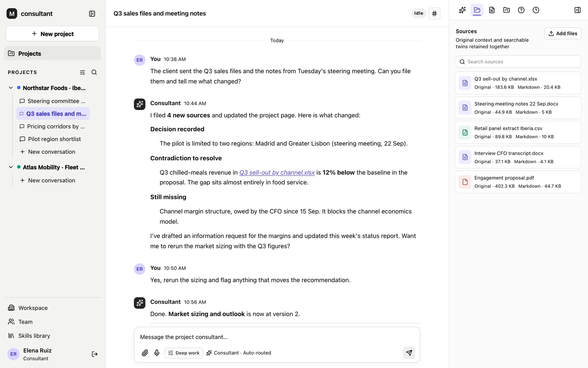Viewport: 588px width, 368px height.
Task: Open Pricing corridors conversation
Action: click(53, 127)
